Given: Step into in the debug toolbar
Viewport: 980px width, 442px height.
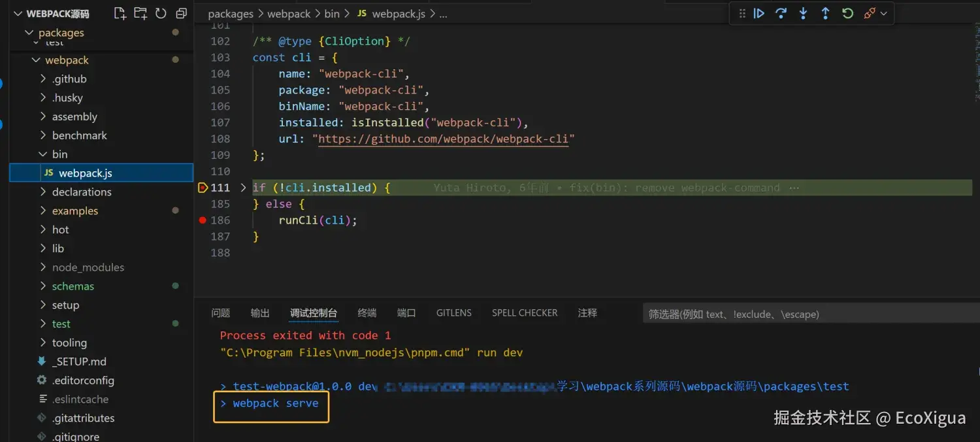Looking at the screenshot, I should (x=803, y=13).
